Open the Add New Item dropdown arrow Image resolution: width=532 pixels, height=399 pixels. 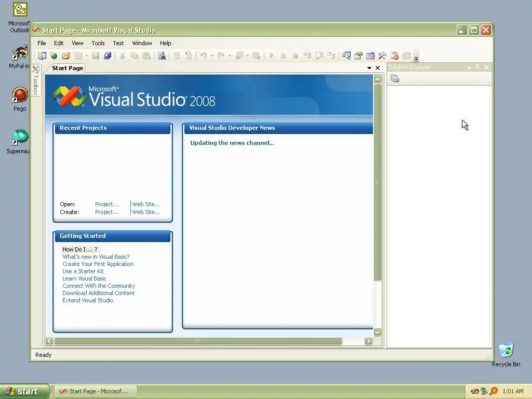87,56
